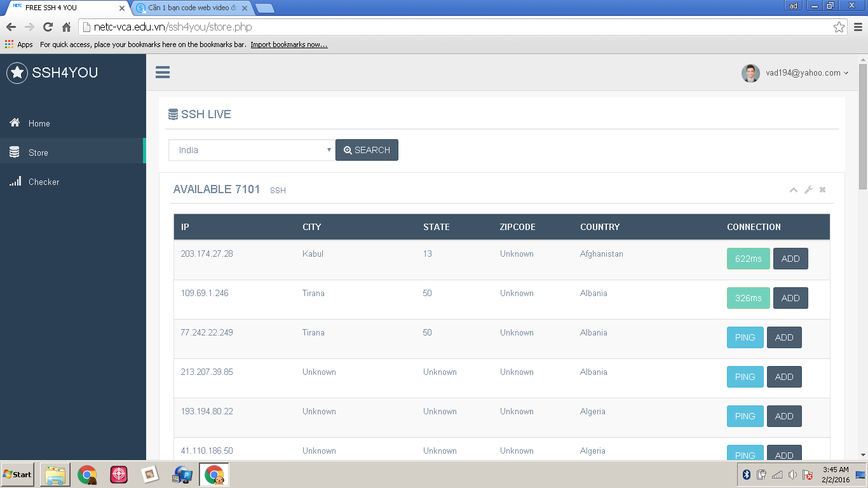Click the network signal icon in system tray
This screenshot has height=488, width=868.
click(777, 475)
